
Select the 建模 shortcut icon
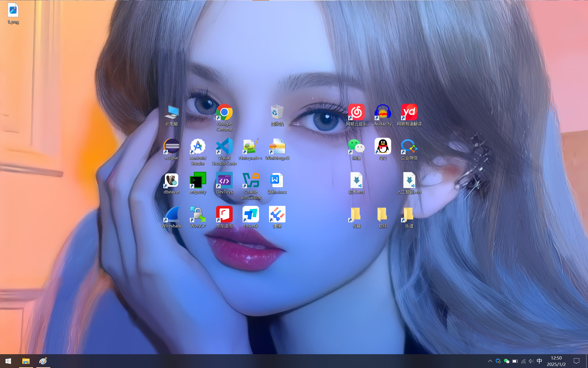277,218
